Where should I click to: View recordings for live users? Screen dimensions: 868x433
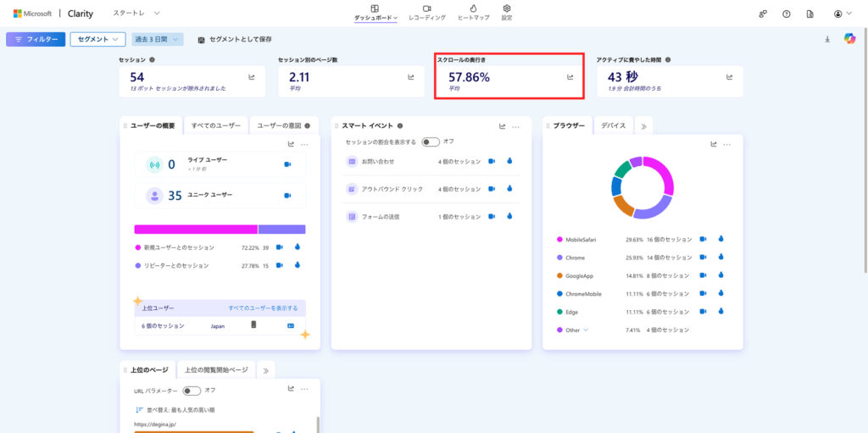[x=287, y=164]
